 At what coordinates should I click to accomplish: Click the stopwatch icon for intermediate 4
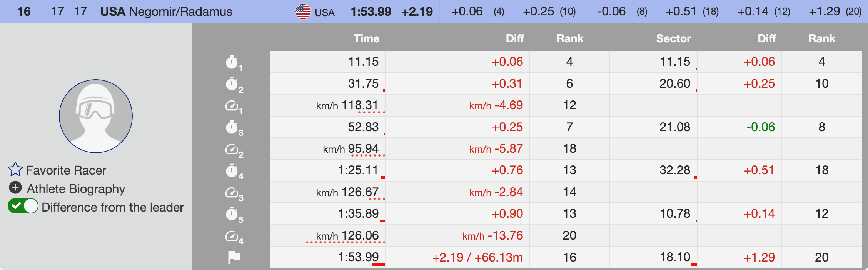click(232, 170)
